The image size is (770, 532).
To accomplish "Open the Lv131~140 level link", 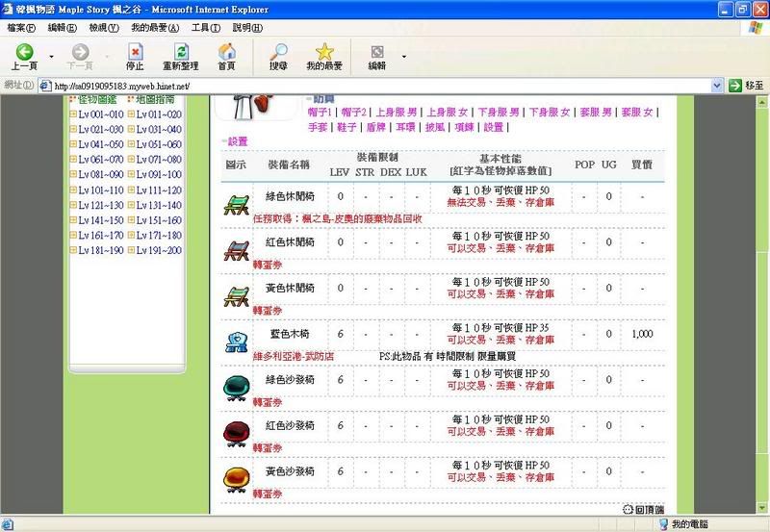I will tap(159, 205).
